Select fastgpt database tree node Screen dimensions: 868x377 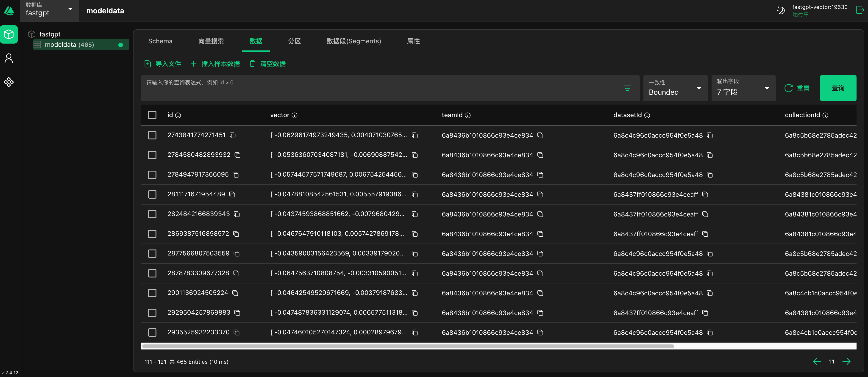tap(50, 34)
